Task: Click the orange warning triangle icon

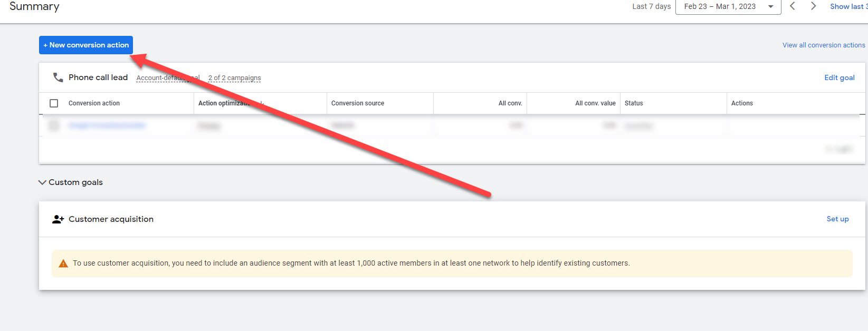Action: (63, 264)
